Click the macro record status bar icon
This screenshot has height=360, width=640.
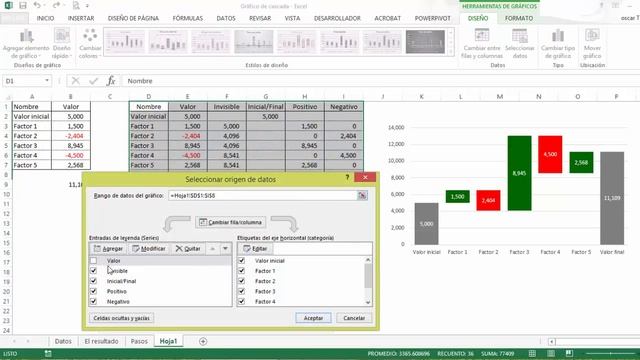click(x=48, y=353)
